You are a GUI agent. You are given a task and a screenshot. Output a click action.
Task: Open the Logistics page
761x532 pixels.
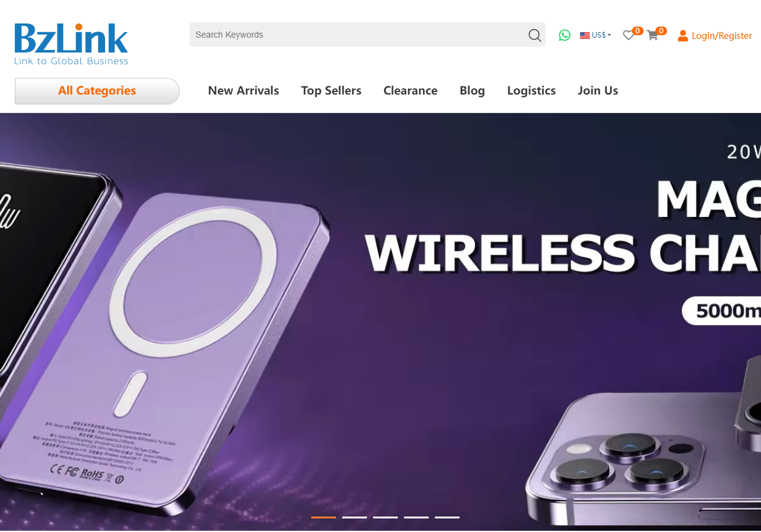531,91
